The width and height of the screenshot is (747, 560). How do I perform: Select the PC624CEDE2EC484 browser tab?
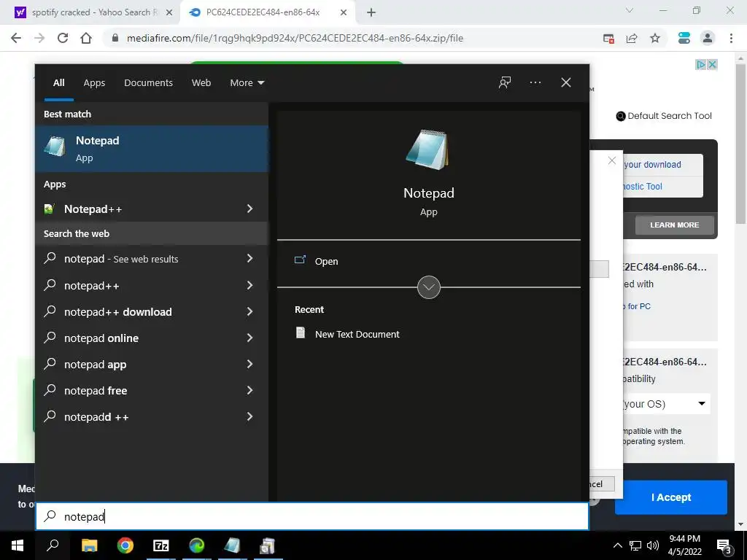pyautogui.click(x=263, y=12)
